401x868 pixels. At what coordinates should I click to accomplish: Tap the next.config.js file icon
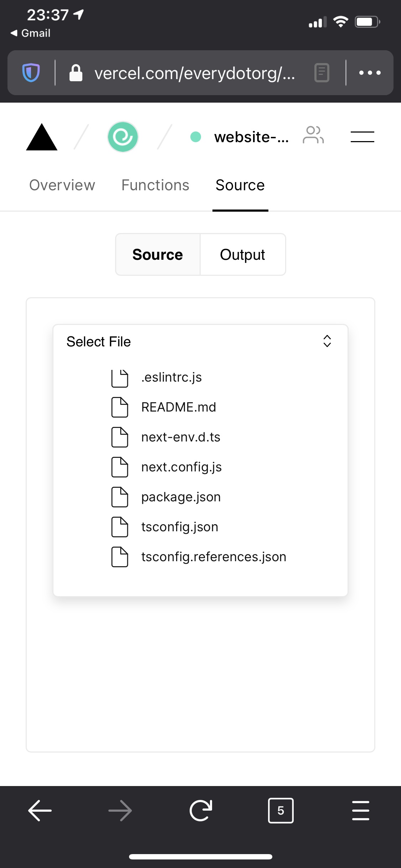pyautogui.click(x=120, y=467)
